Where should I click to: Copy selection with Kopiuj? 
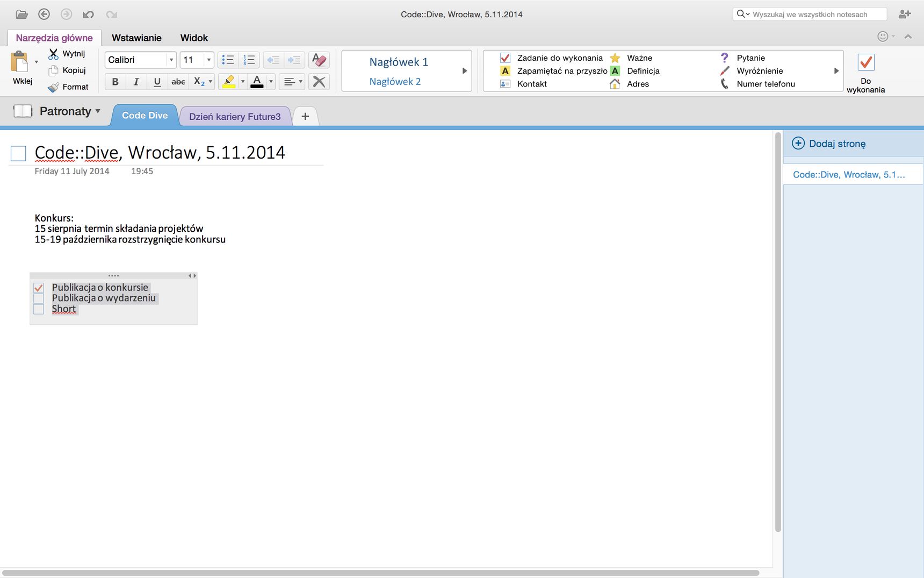(67, 70)
